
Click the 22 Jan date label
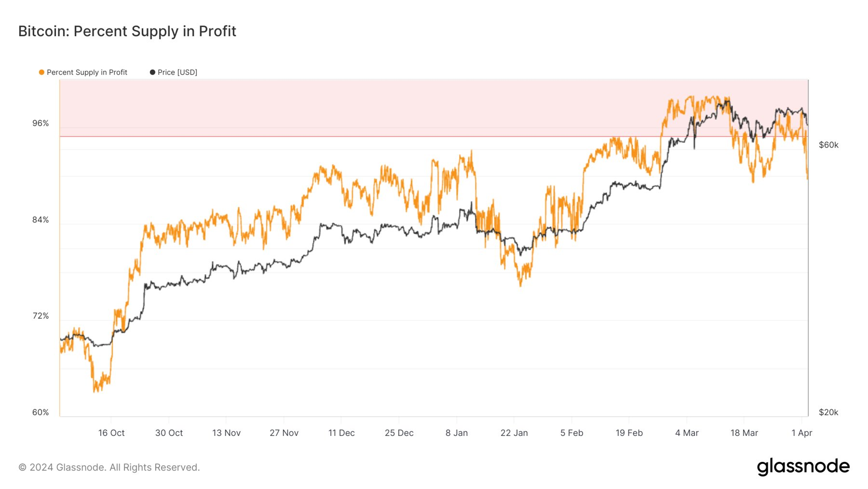[x=514, y=433]
